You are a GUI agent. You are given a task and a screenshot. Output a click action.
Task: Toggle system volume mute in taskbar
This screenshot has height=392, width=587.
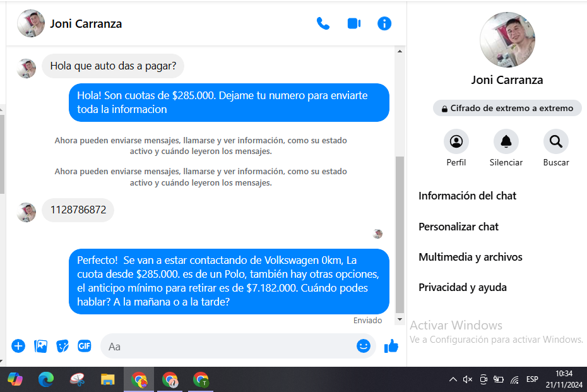pos(468,379)
